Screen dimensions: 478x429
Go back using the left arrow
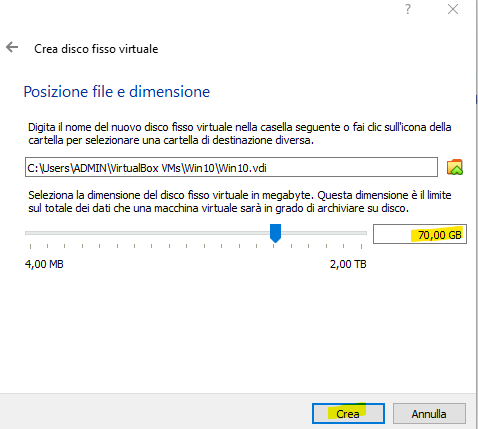12,47
